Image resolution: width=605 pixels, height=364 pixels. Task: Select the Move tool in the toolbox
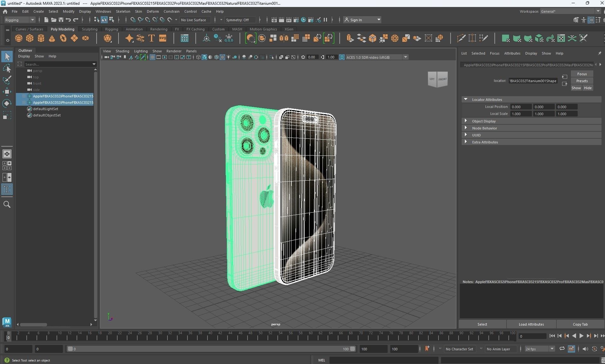7,92
